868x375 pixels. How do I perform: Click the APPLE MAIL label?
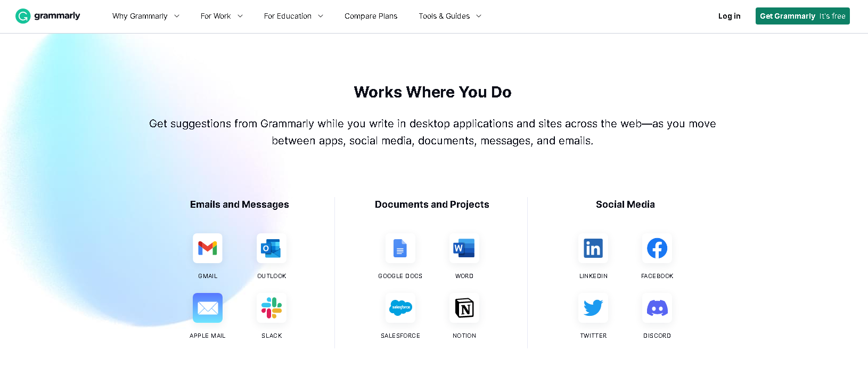click(208, 336)
